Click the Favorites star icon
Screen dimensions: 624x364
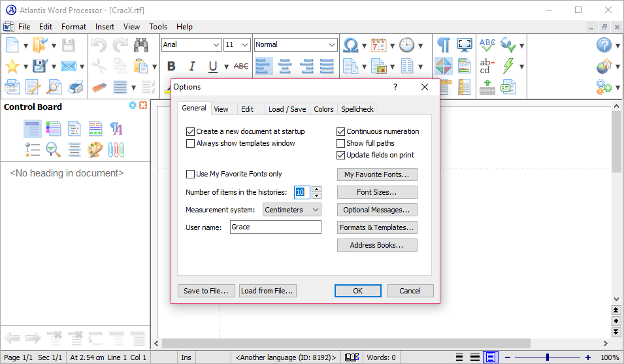pyautogui.click(x=12, y=66)
